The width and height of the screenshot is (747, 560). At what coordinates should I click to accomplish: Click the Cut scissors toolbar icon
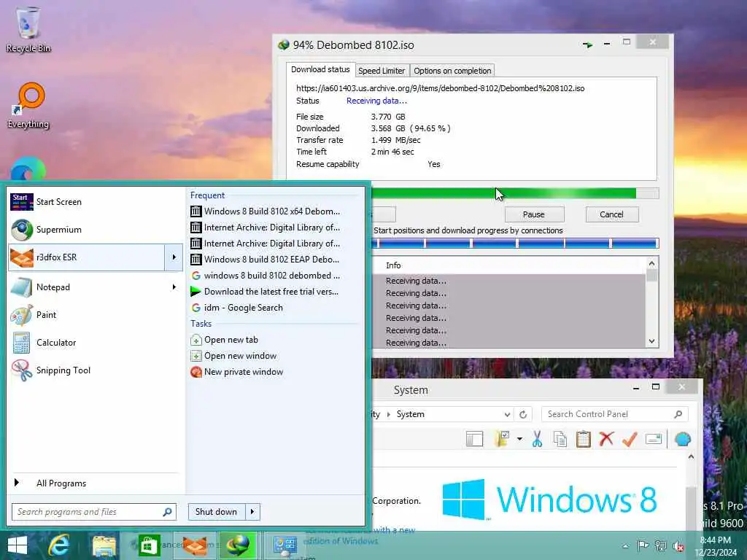coord(538,439)
